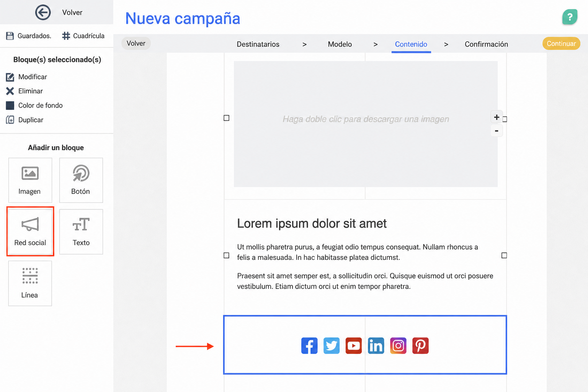Go to the Modelo step
Screen dimensions: 588x392
[x=340, y=44]
